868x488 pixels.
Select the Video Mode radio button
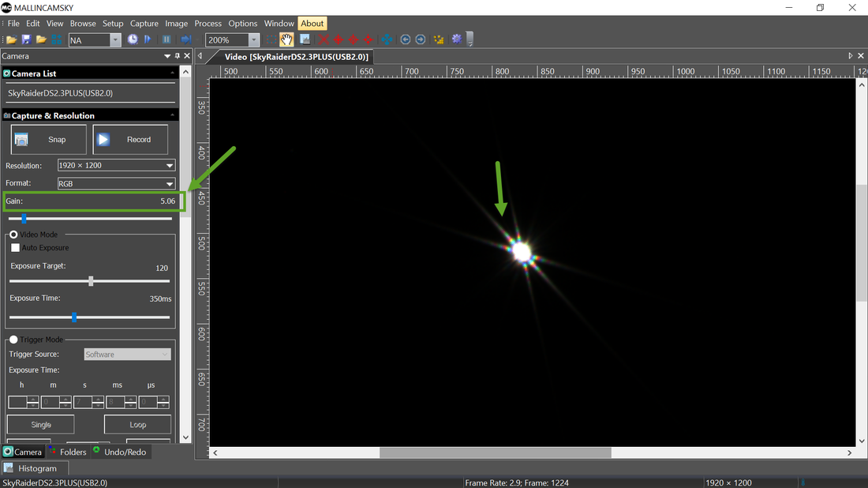tap(14, 235)
